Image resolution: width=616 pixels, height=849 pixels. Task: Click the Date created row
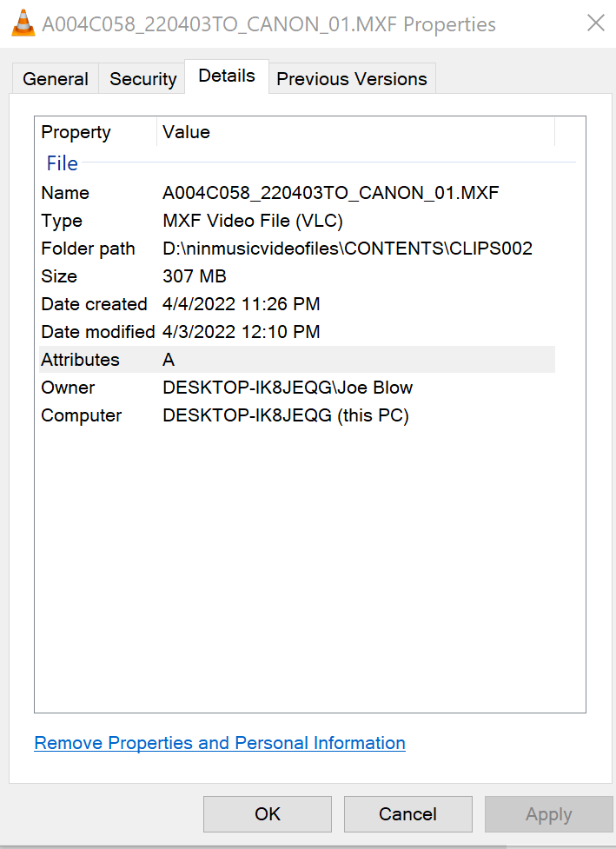pyautogui.click(x=174, y=304)
